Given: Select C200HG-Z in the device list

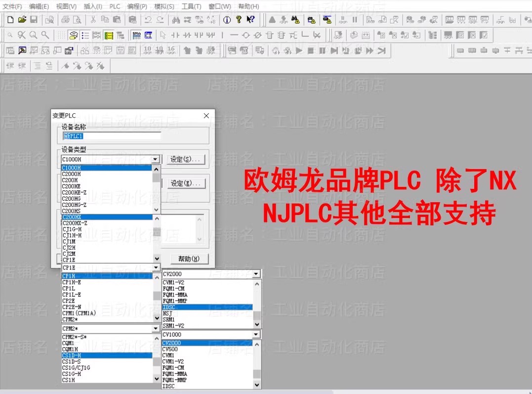Looking at the screenshot, I should point(107,205).
